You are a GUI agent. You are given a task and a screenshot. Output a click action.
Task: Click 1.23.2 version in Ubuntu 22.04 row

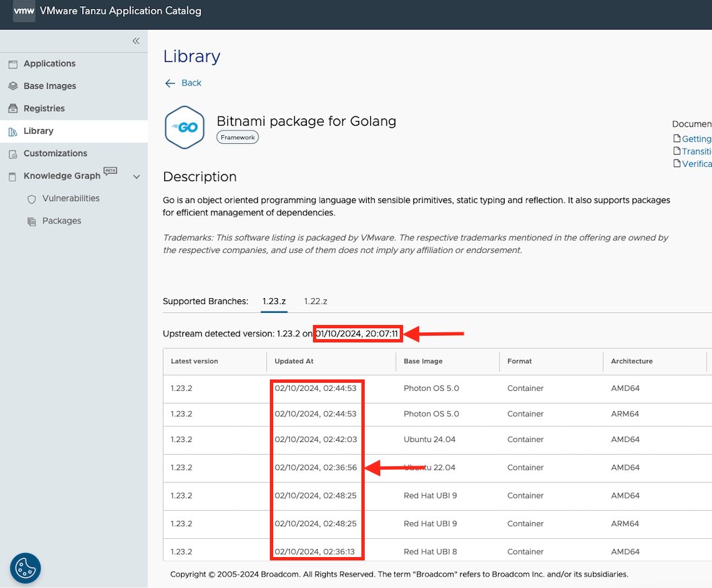click(x=181, y=467)
